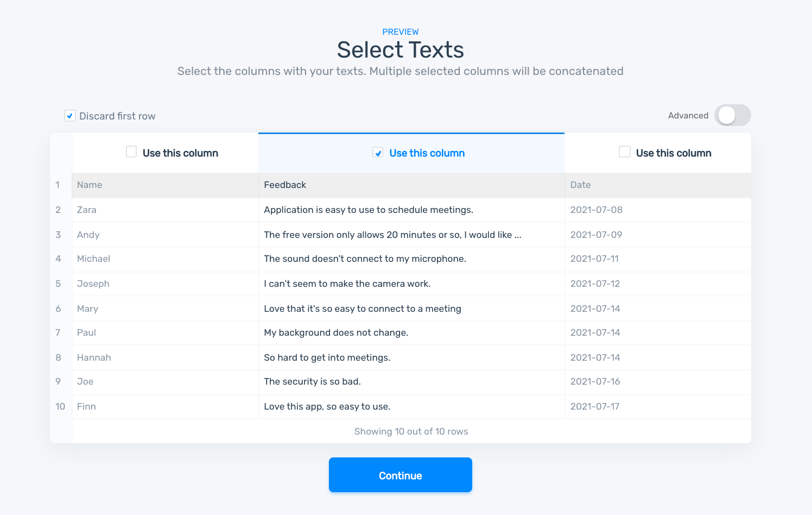Select the truncated free version feedback text

[392, 235]
